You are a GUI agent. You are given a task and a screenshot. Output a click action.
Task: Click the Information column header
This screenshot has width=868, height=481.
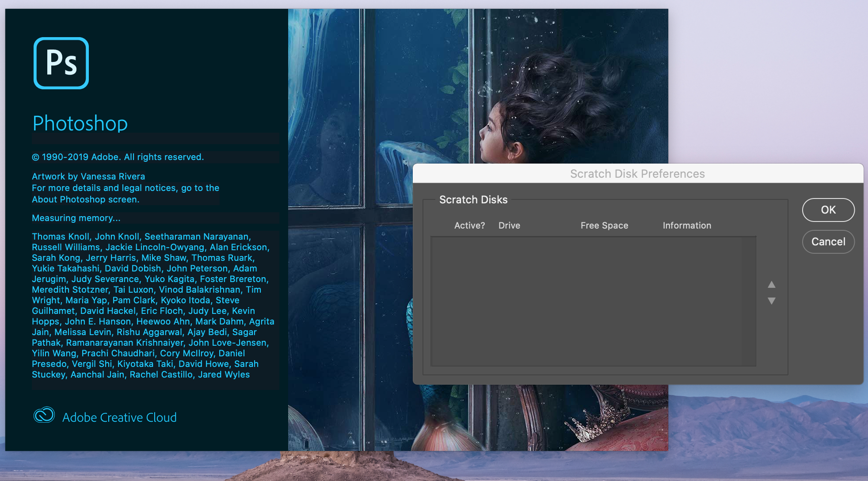click(686, 225)
